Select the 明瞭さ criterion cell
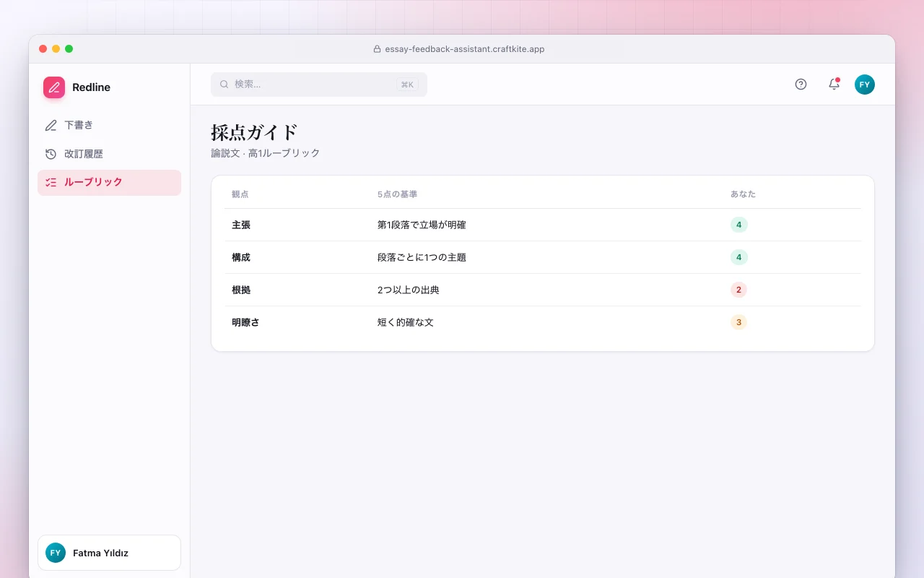924x578 pixels. coord(245,322)
